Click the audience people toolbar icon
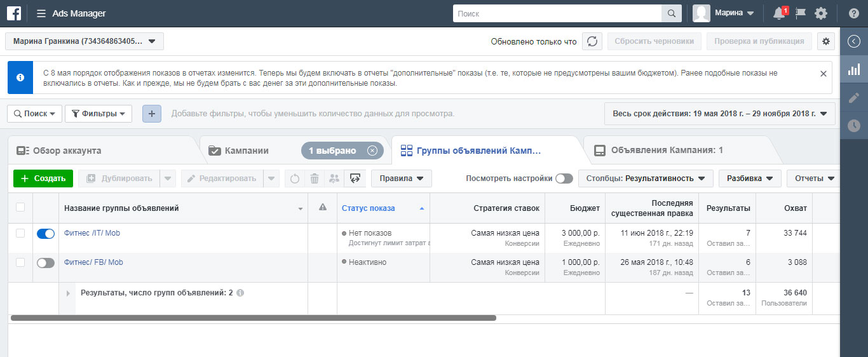 pyautogui.click(x=334, y=178)
